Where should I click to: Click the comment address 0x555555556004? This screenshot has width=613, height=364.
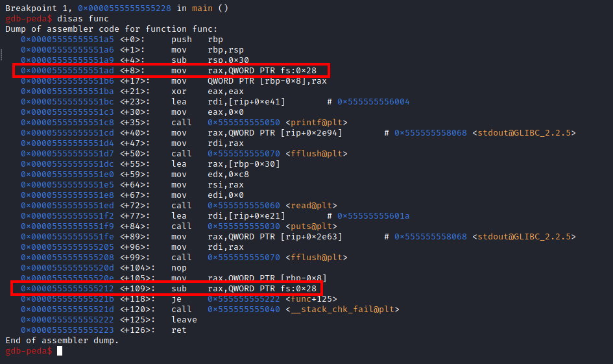[x=372, y=102]
